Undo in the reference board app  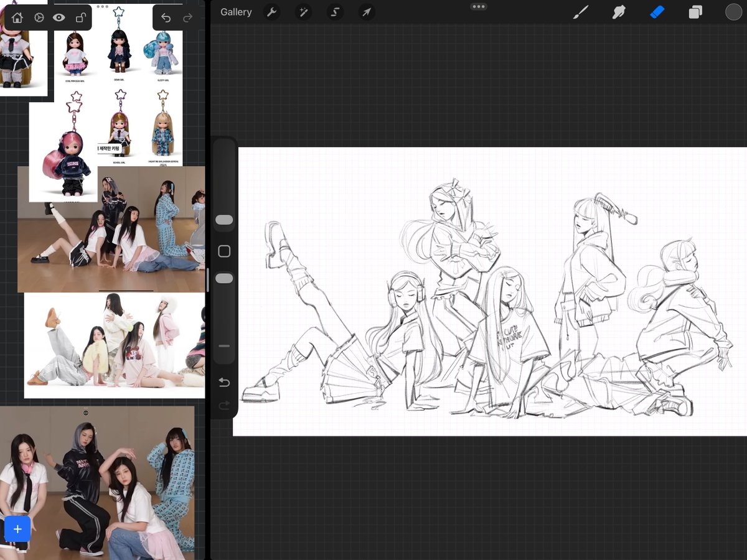tap(166, 18)
